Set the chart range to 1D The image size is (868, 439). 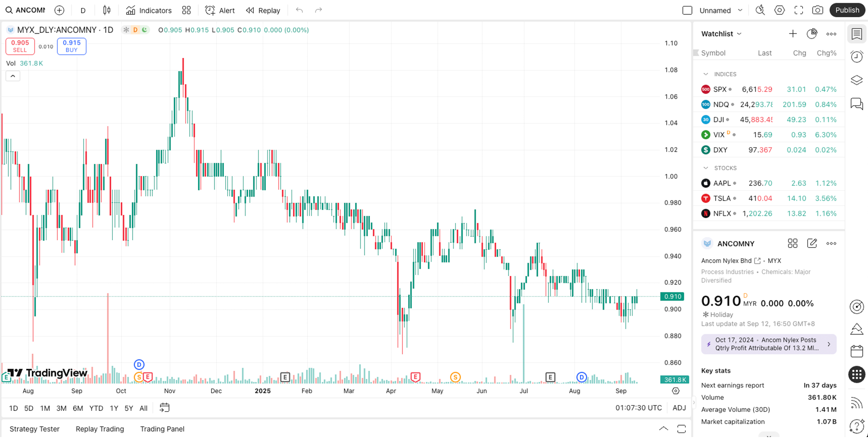pyautogui.click(x=13, y=408)
